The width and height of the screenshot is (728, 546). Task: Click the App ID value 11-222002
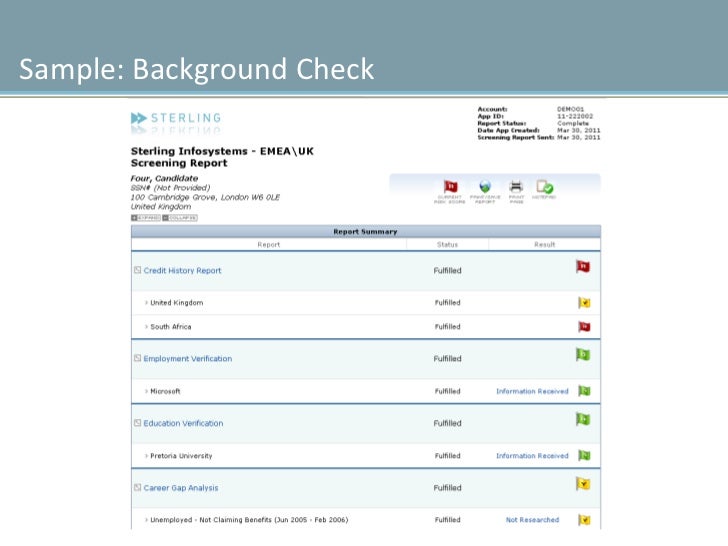[575, 117]
